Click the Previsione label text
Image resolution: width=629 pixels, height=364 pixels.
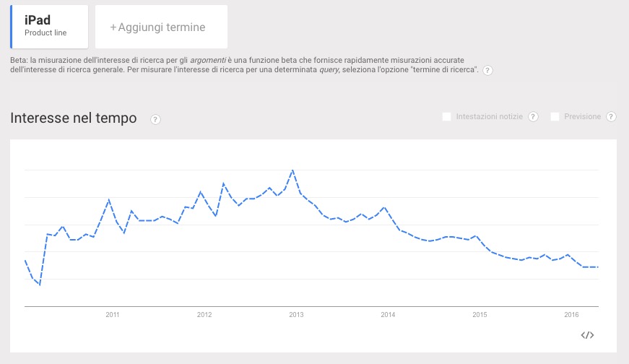tap(582, 117)
